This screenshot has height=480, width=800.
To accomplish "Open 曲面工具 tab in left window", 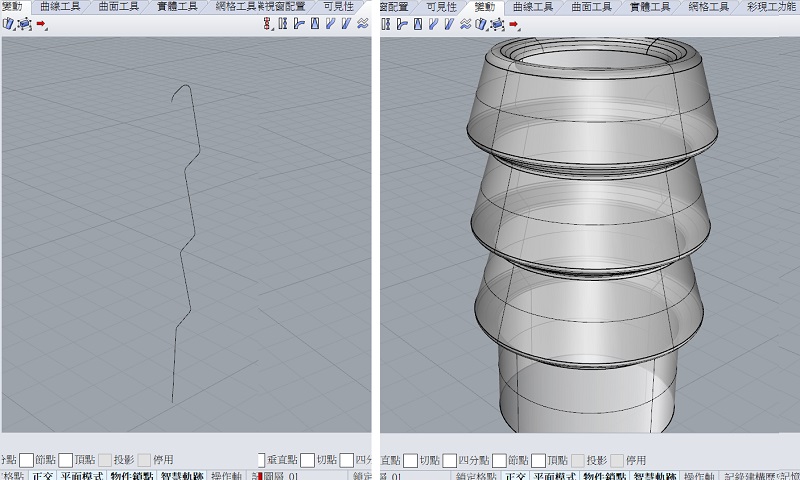I will [118, 7].
